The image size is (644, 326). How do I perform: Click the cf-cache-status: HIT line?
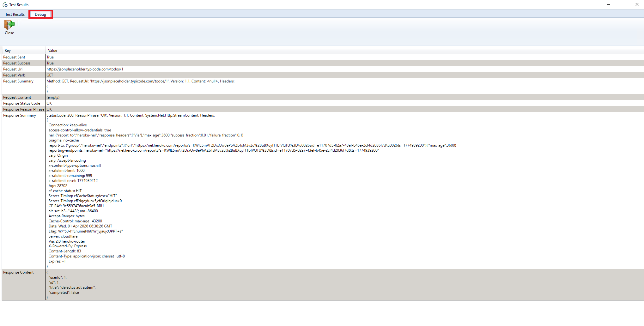click(x=65, y=191)
